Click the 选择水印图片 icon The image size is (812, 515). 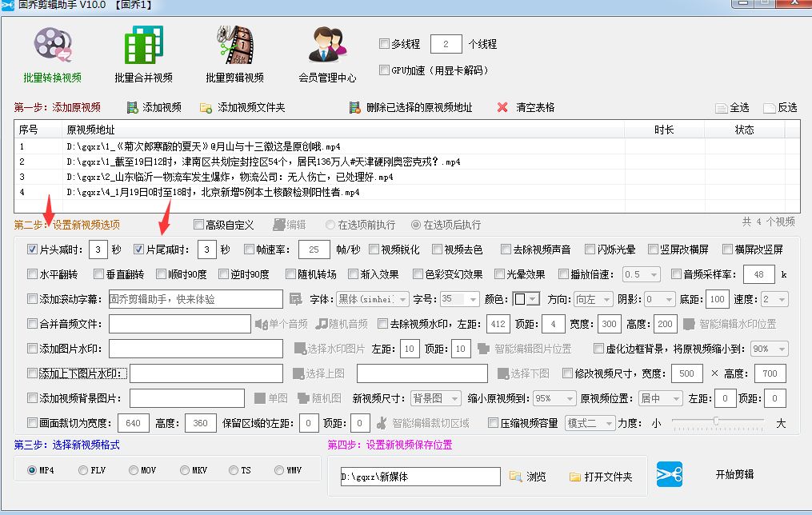tap(300, 349)
